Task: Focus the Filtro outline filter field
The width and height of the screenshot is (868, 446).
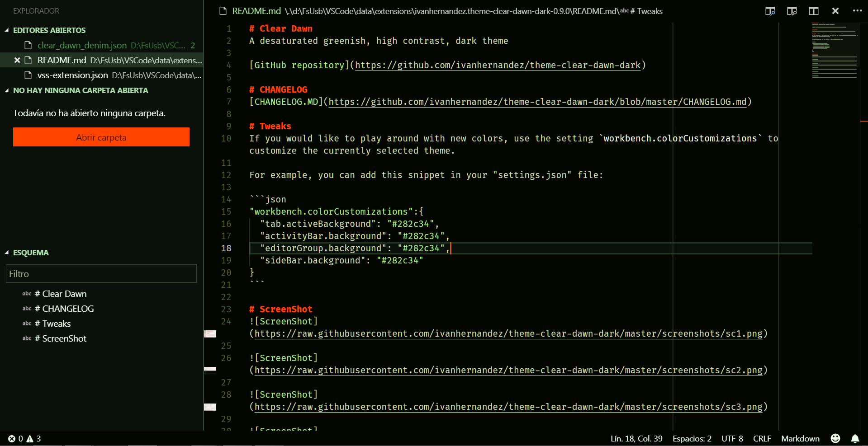Action: coord(101,274)
